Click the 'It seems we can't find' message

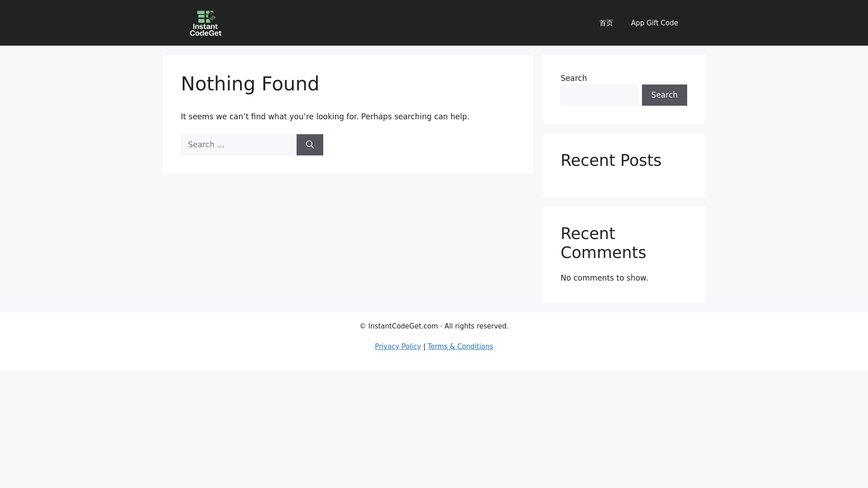325,117
